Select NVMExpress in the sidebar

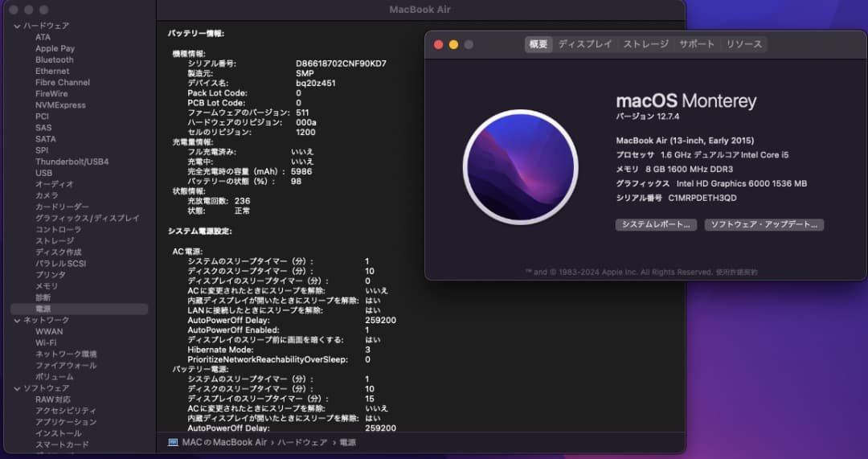point(60,105)
